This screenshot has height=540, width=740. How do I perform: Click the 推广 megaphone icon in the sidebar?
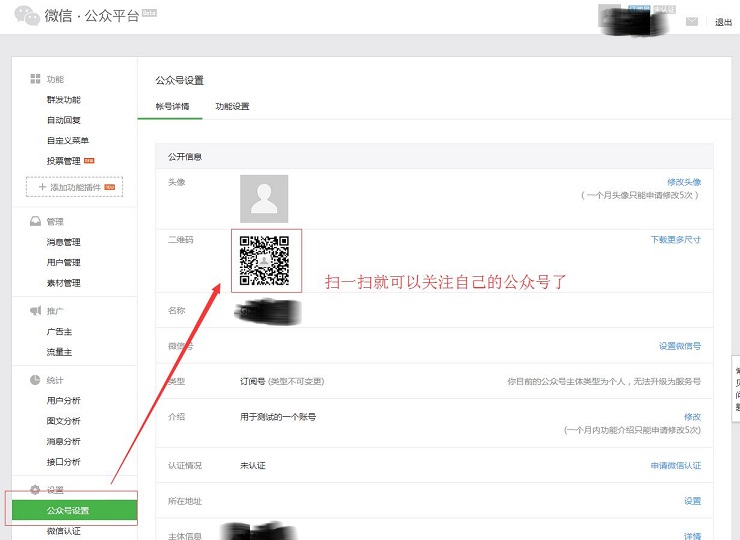[35, 311]
